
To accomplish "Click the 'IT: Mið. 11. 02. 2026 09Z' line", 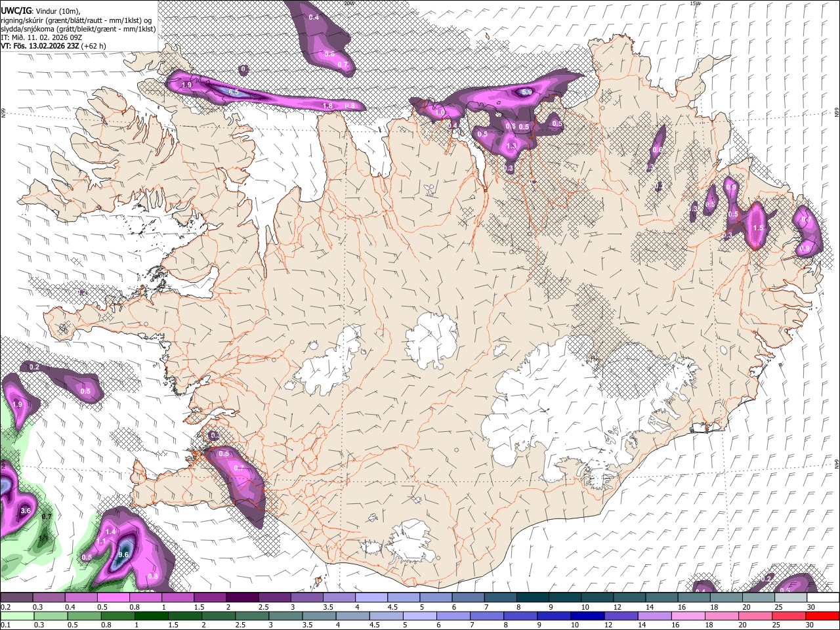I will tap(41, 37).
